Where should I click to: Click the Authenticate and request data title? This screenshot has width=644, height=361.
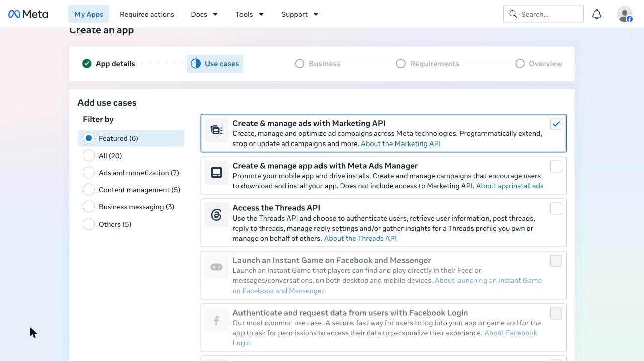click(x=350, y=313)
